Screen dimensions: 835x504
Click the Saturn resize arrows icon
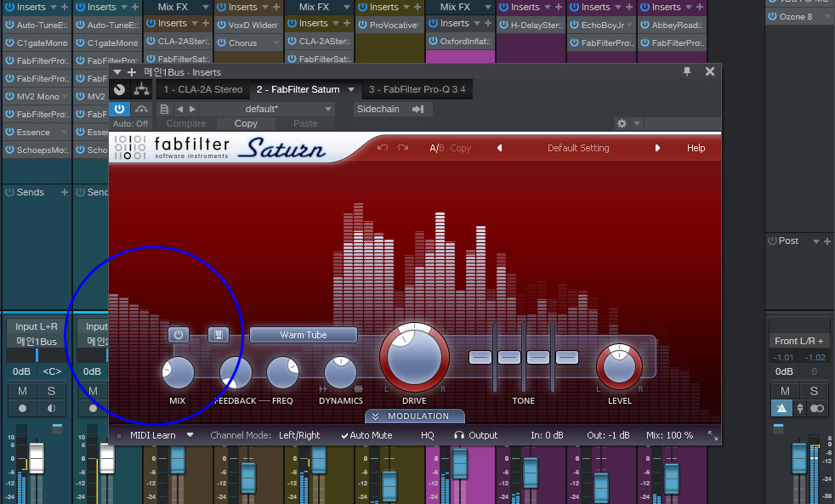(x=713, y=435)
